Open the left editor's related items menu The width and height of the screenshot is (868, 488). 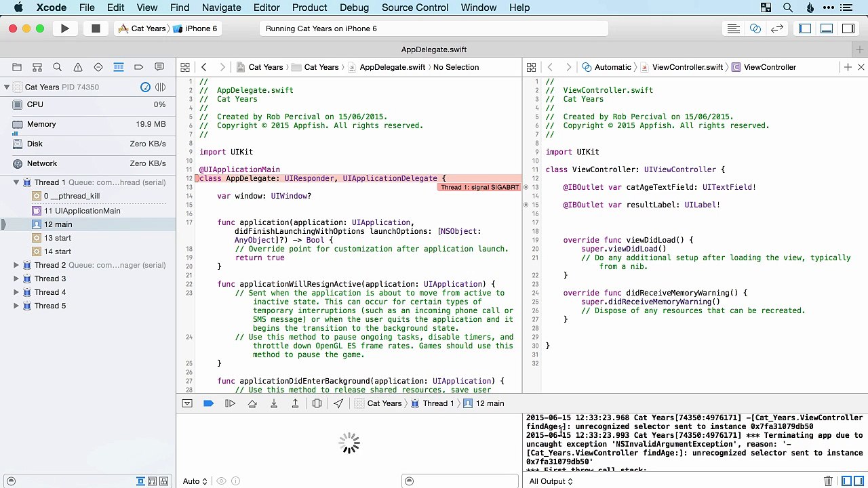(184, 67)
